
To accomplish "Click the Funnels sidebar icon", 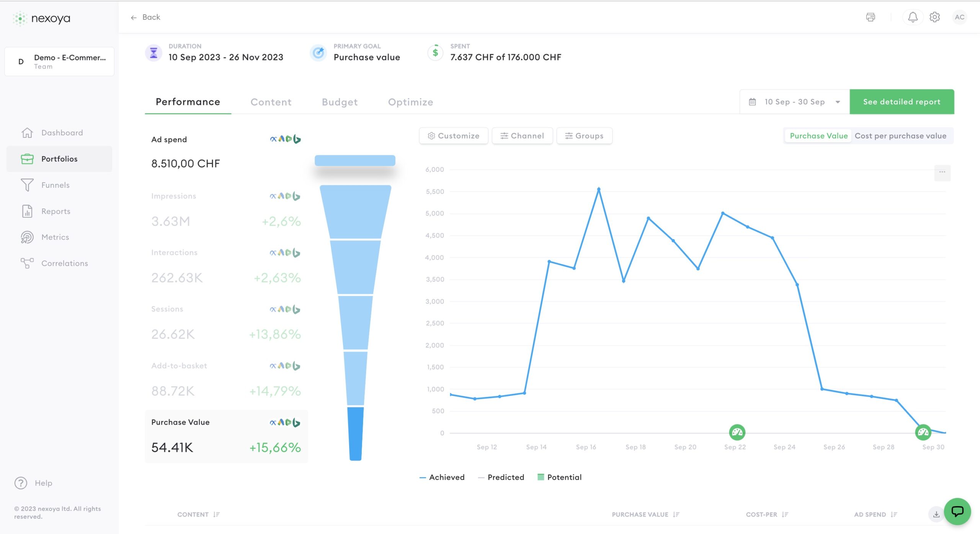I will click(27, 185).
